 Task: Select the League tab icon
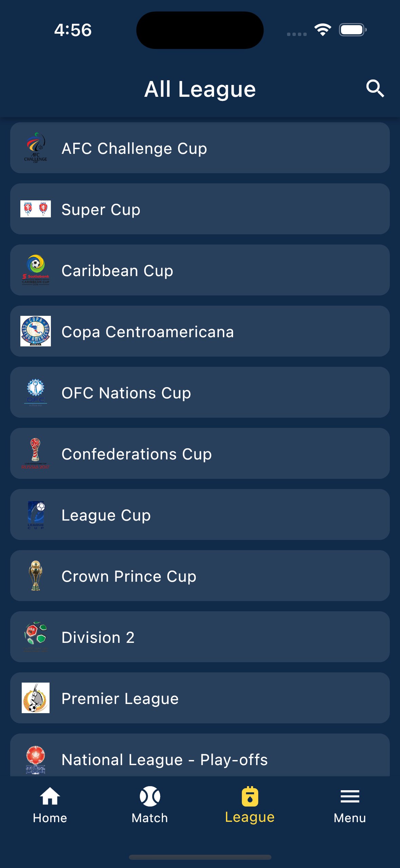(250, 797)
